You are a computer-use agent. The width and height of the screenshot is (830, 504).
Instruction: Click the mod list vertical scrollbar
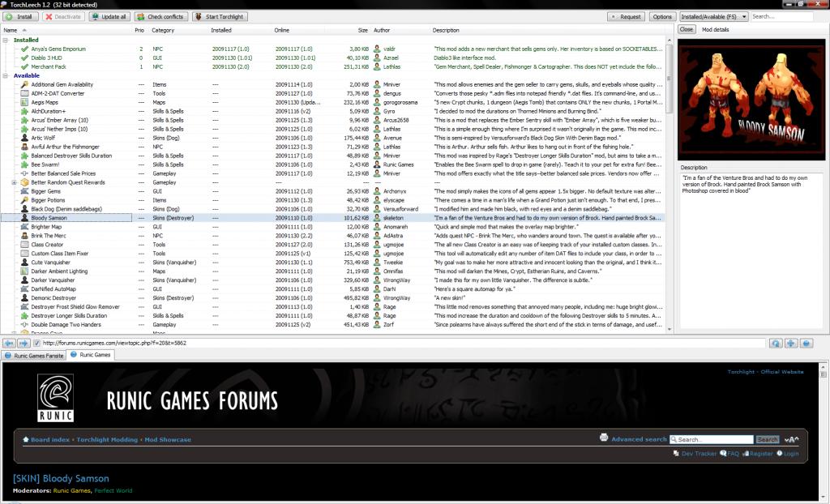669,184
